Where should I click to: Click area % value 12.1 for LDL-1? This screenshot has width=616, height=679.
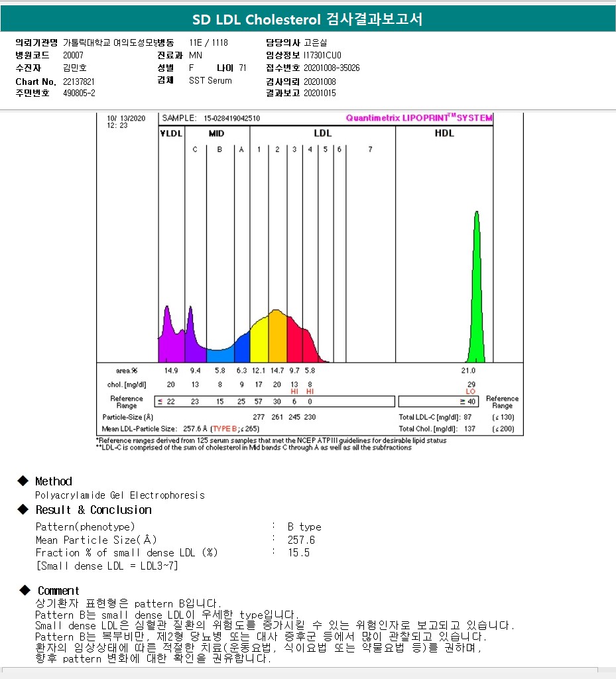click(259, 371)
